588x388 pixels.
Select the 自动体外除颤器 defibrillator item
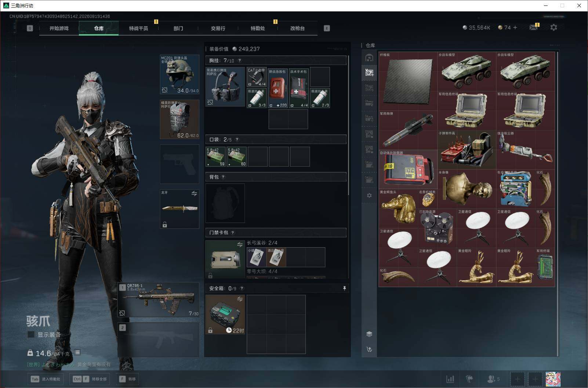click(x=408, y=169)
